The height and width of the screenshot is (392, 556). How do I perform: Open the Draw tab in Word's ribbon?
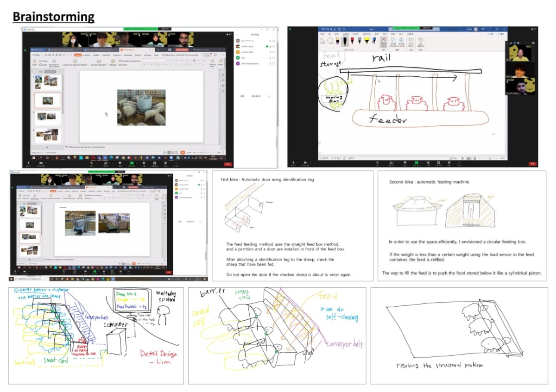346,34
